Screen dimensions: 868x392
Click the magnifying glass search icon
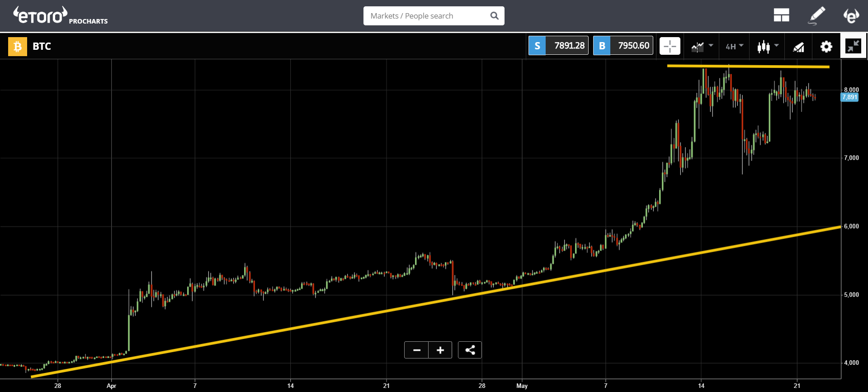(494, 16)
